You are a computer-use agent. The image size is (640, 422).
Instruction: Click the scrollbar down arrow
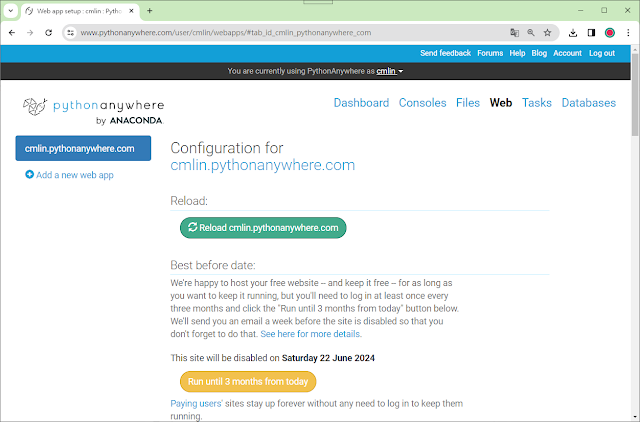pos(635,417)
